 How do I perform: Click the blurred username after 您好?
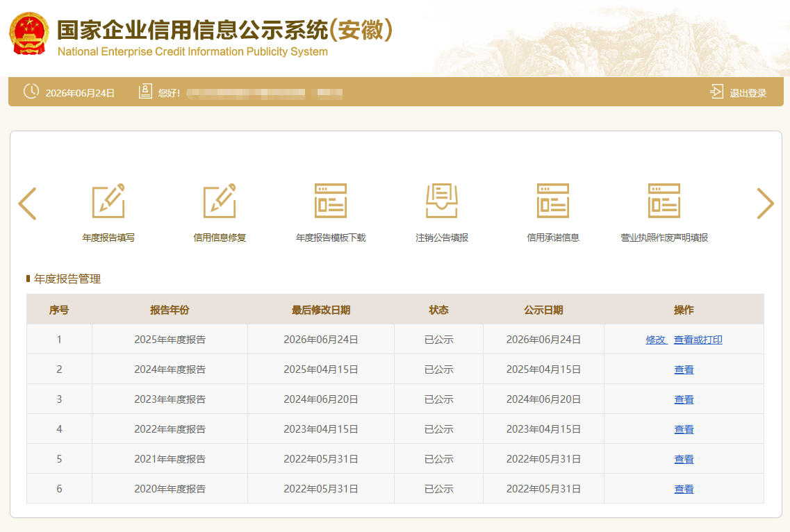[x=265, y=92]
